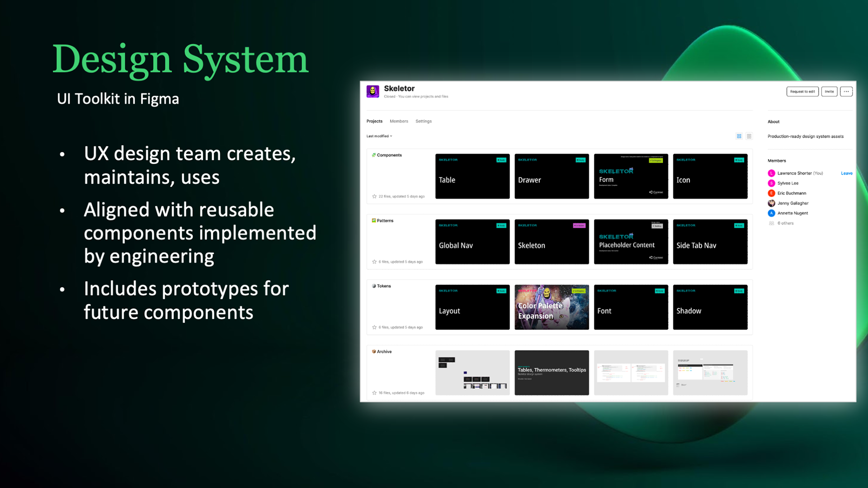Click Annette Nugent's blue avatar

coord(771,213)
